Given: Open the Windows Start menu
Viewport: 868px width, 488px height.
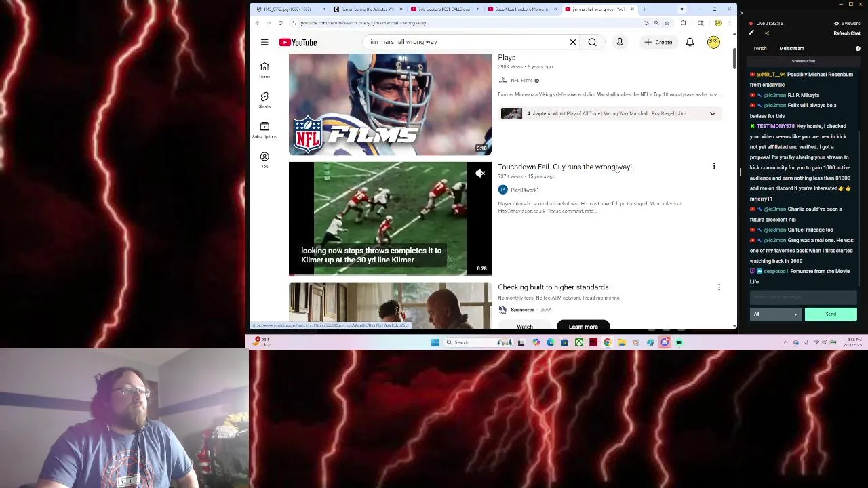Looking at the screenshot, I should coord(435,342).
